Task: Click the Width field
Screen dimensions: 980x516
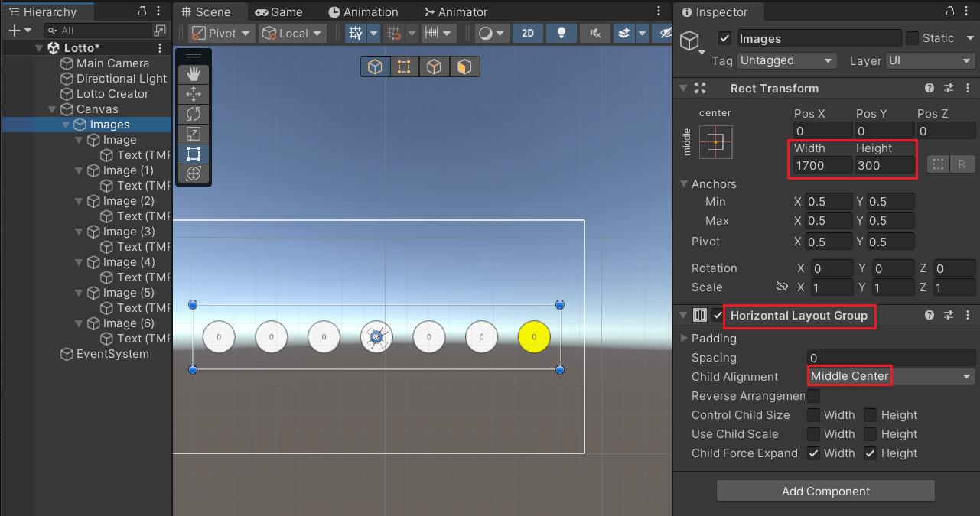Action: [822, 165]
